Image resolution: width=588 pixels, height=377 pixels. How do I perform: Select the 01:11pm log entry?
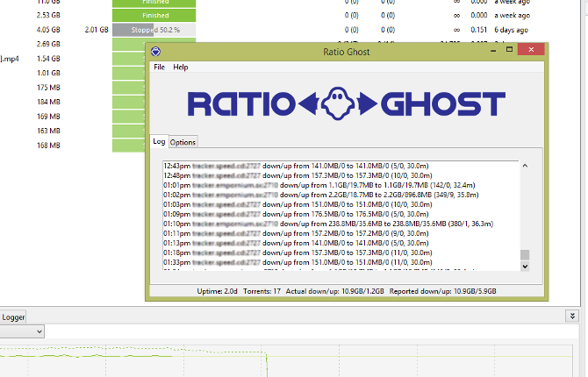pyautogui.click(x=296, y=233)
